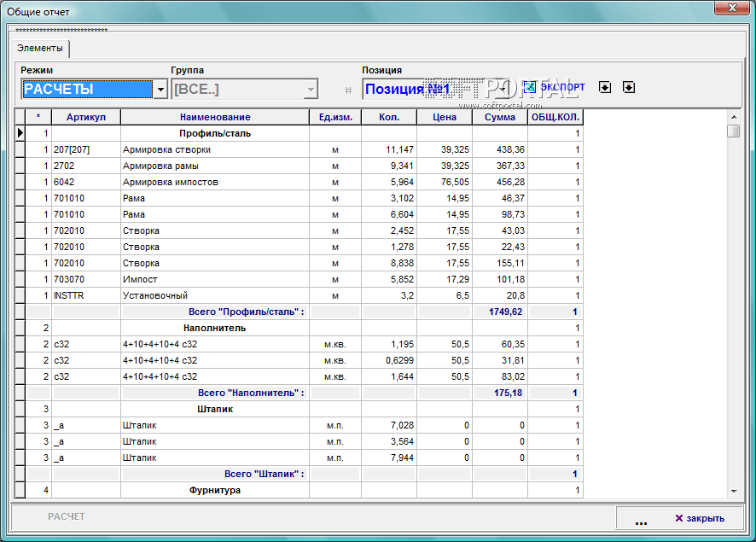Open the Режим dropdown
The height and width of the screenshot is (542, 756).
[160, 90]
